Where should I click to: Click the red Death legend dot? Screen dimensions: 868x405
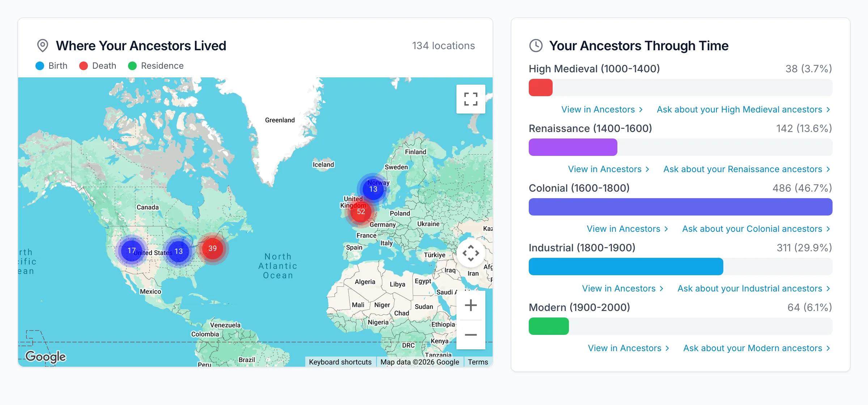[x=84, y=66]
